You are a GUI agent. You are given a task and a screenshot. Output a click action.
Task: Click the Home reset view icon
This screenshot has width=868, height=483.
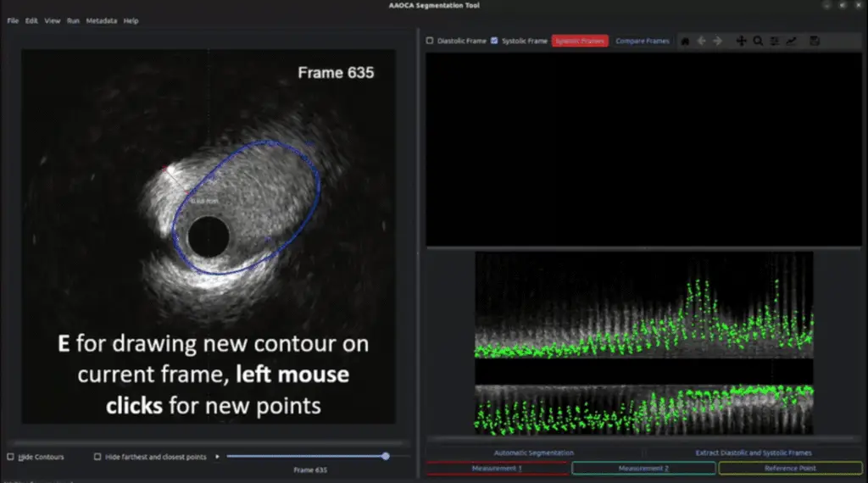685,41
